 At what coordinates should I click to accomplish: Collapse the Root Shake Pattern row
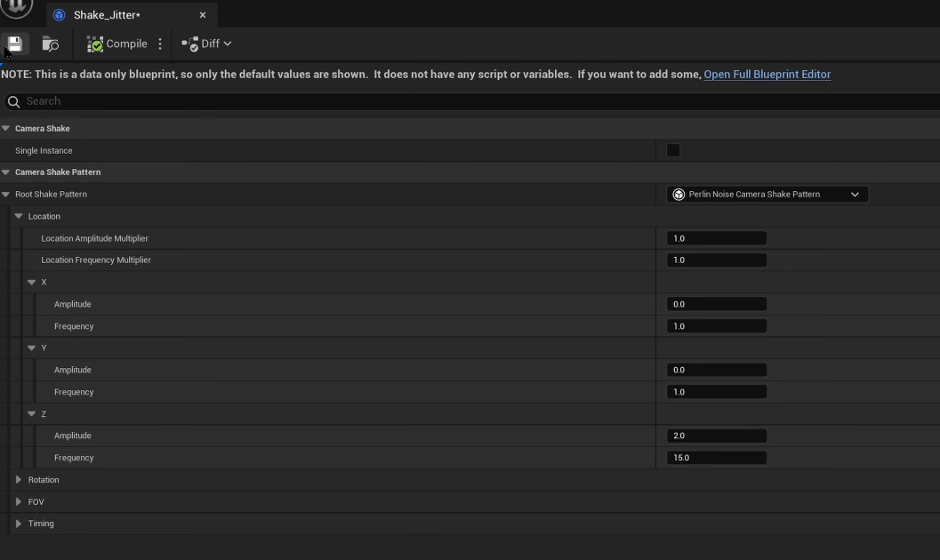(5, 194)
